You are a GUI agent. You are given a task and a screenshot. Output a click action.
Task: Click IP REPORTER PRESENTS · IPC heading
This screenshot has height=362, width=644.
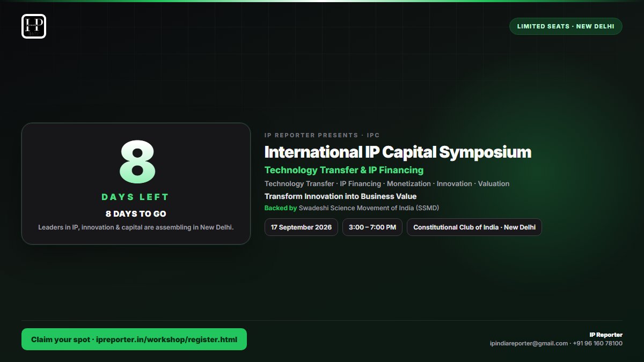click(x=322, y=135)
